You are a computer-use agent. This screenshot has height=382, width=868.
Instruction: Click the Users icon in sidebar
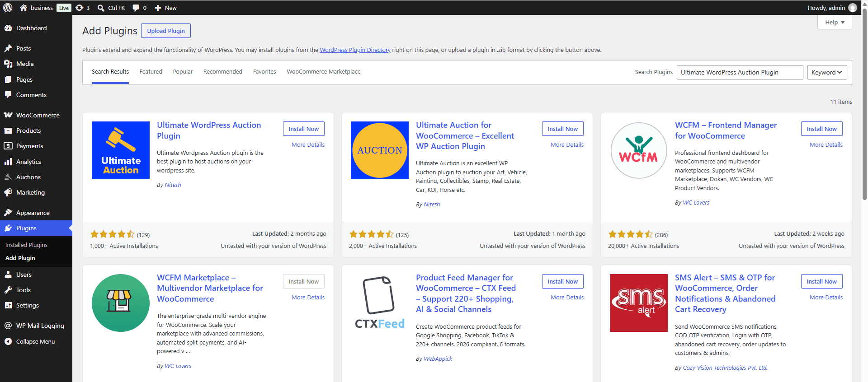pos(8,275)
